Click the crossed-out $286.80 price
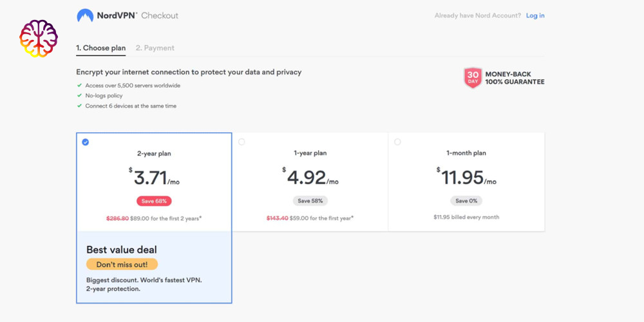 (117, 218)
